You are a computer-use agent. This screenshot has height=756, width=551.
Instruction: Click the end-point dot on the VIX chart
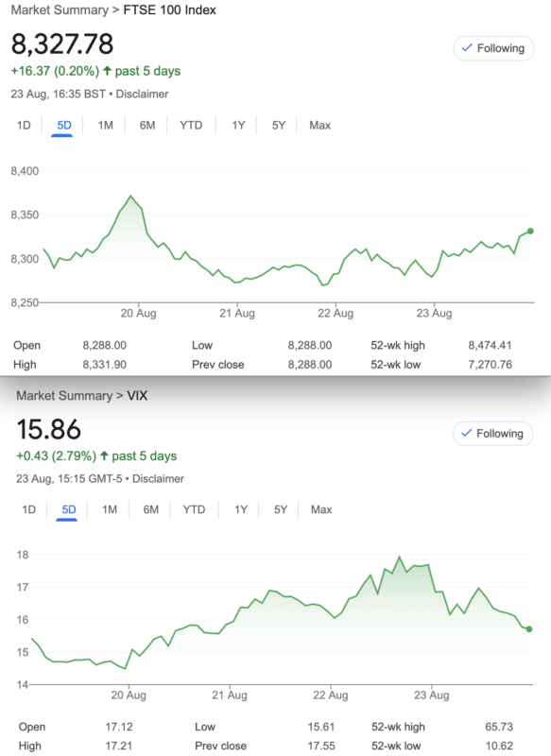point(529,629)
